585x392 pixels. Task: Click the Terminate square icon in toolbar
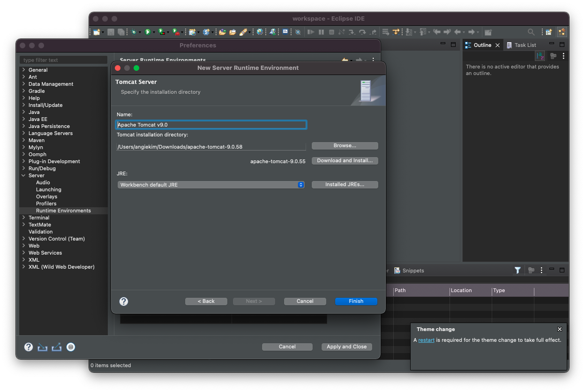coord(331,32)
